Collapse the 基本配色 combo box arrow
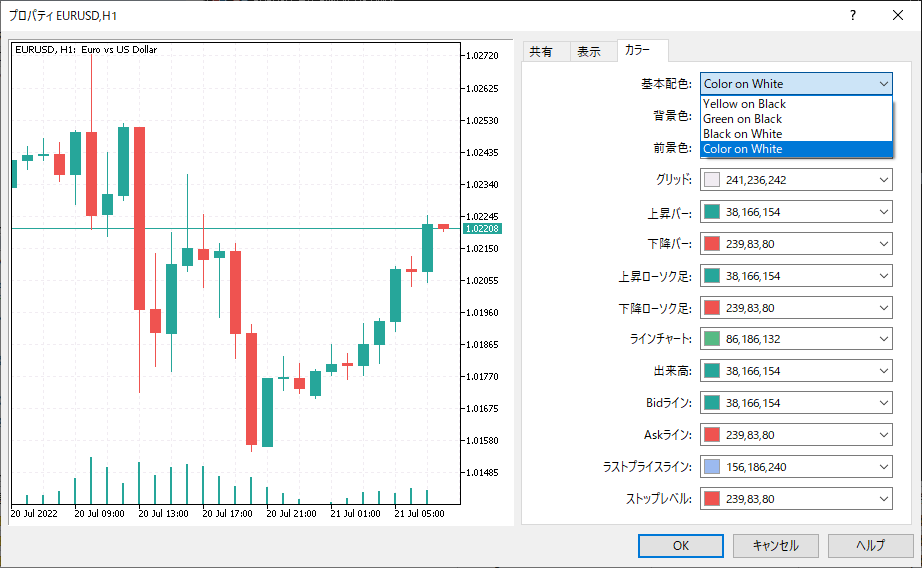The image size is (922, 568). point(883,84)
